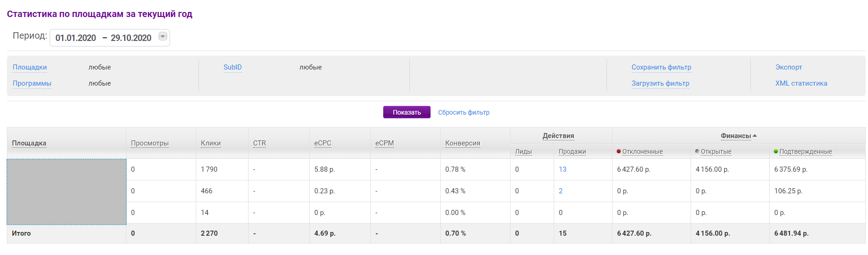Click the green dot beside Подтвержденные
Image resolution: width=868 pixels, height=255 pixels.
(x=776, y=151)
